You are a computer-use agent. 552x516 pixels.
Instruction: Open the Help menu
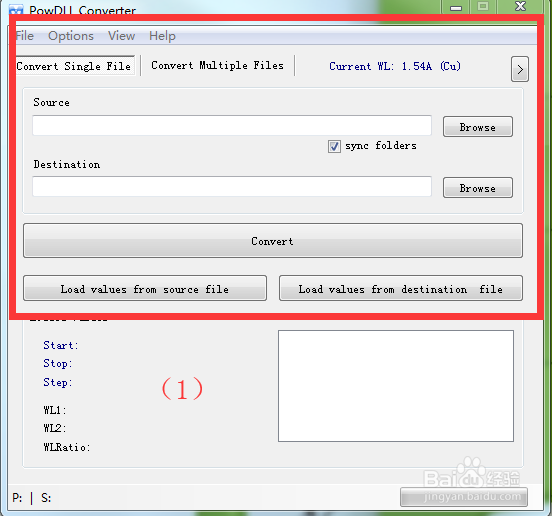[162, 36]
